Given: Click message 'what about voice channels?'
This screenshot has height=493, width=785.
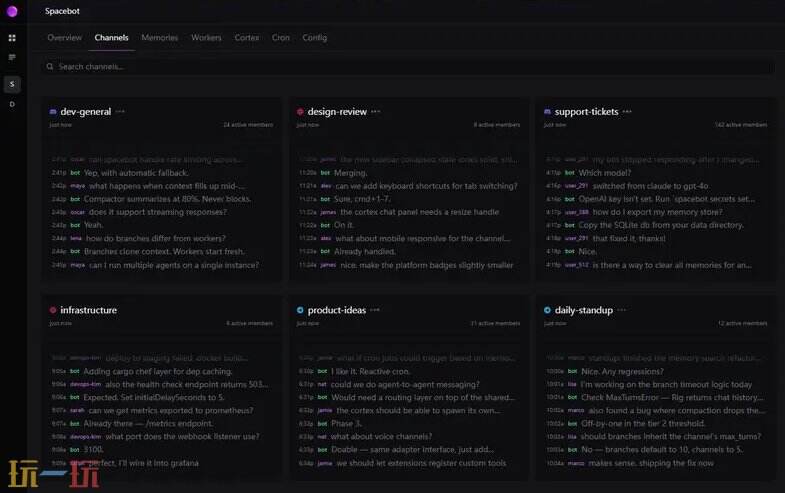Looking at the screenshot, I should [x=381, y=436].
